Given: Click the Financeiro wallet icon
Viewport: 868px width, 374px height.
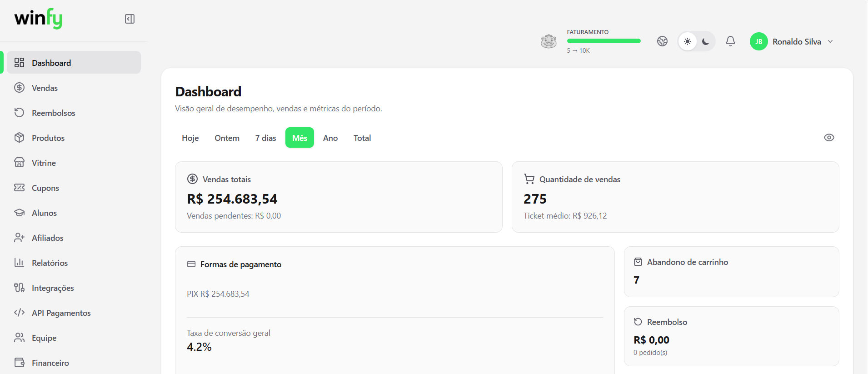Looking at the screenshot, I should pyautogui.click(x=19, y=363).
